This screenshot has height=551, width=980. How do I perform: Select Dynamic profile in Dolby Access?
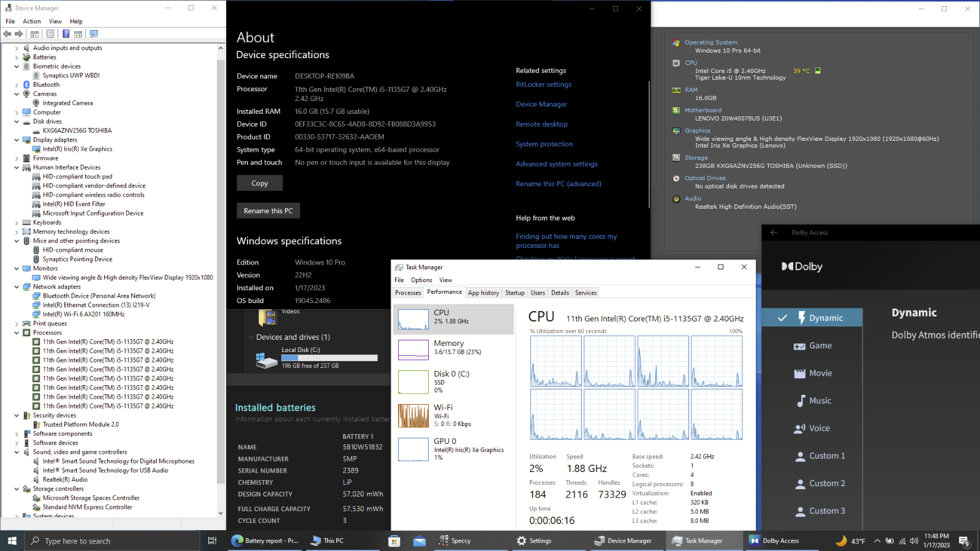[812, 318]
